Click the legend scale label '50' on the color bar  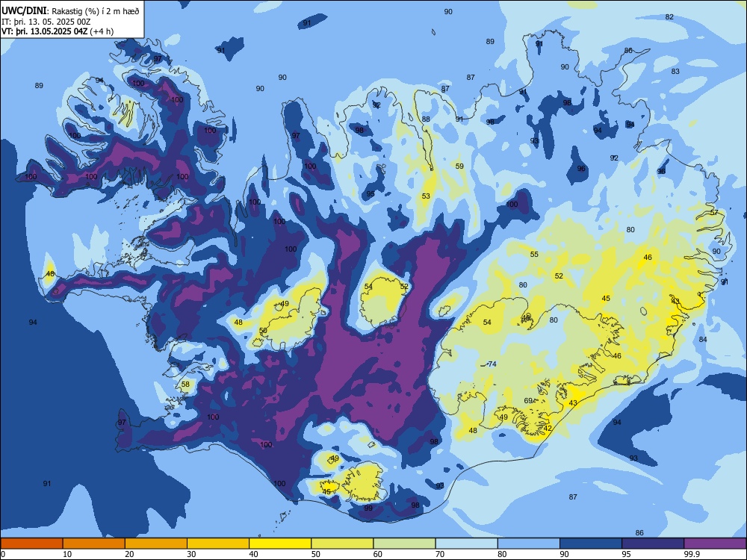316,554
